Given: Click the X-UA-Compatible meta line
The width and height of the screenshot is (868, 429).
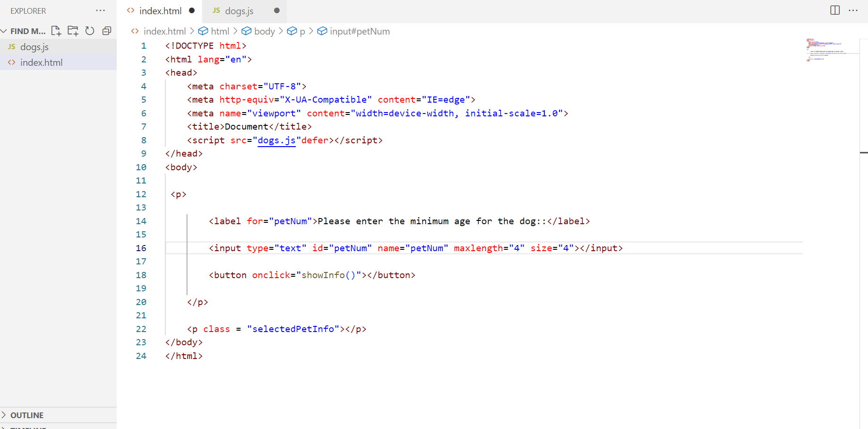Looking at the screenshot, I should pos(331,100).
